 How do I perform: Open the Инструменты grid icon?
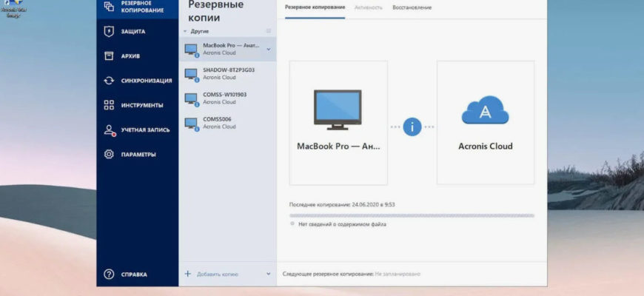click(x=109, y=105)
